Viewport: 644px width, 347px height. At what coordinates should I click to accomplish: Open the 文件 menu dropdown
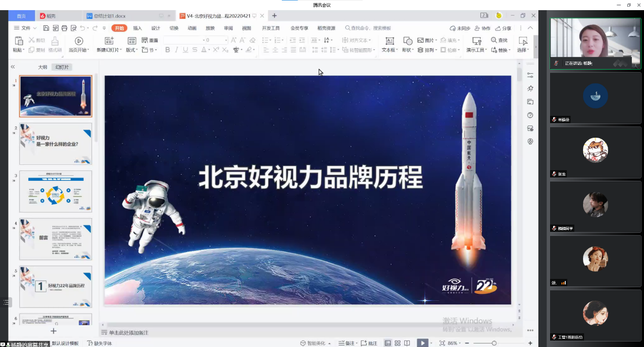(25, 28)
